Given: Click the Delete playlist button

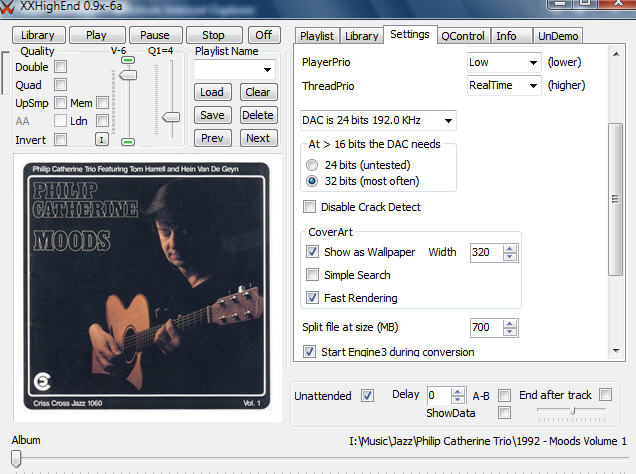Looking at the screenshot, I should (258, 115).
